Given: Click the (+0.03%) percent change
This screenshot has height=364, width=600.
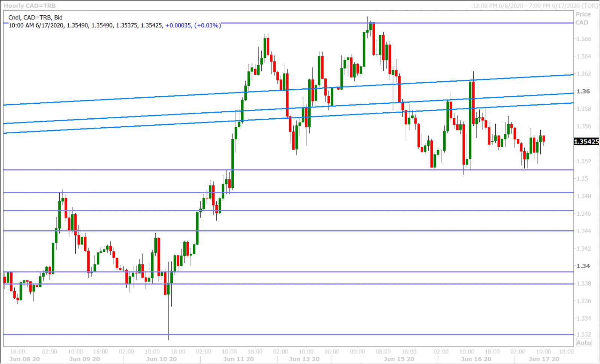Looking at the screenshot, I should tap(207, 25).
